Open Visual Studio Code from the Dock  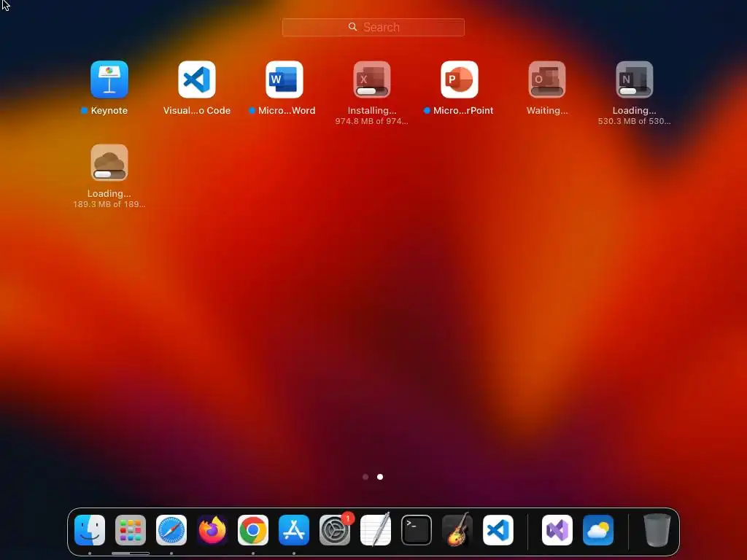(498, 530)
